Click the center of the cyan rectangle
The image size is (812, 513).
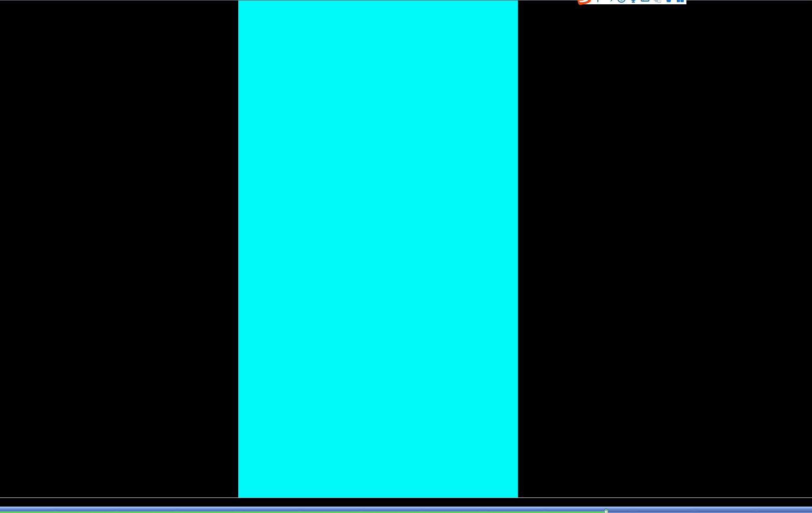pyautogui.click(x=378, y=249)
